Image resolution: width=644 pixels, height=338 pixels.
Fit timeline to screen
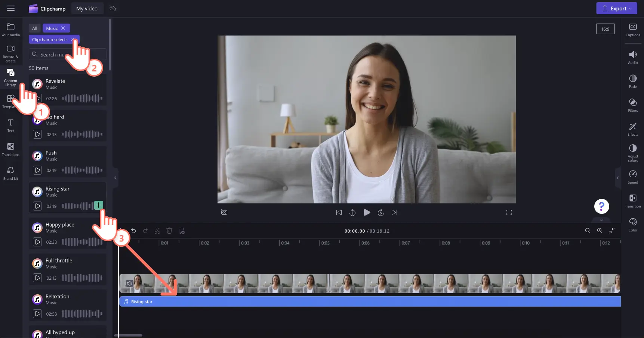tap(612, 231)
